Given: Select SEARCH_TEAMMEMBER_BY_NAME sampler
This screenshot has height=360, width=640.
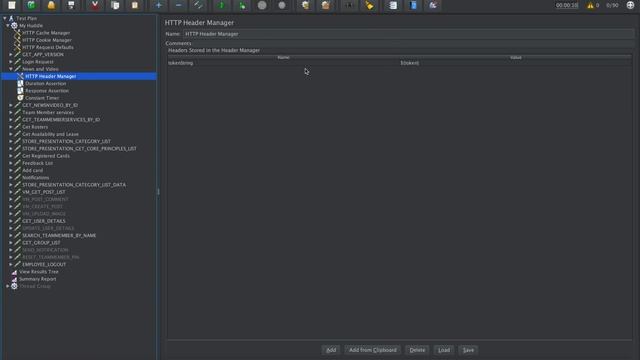Looking at the screenshot, I should pyautogui.click(x=59, y=236).
